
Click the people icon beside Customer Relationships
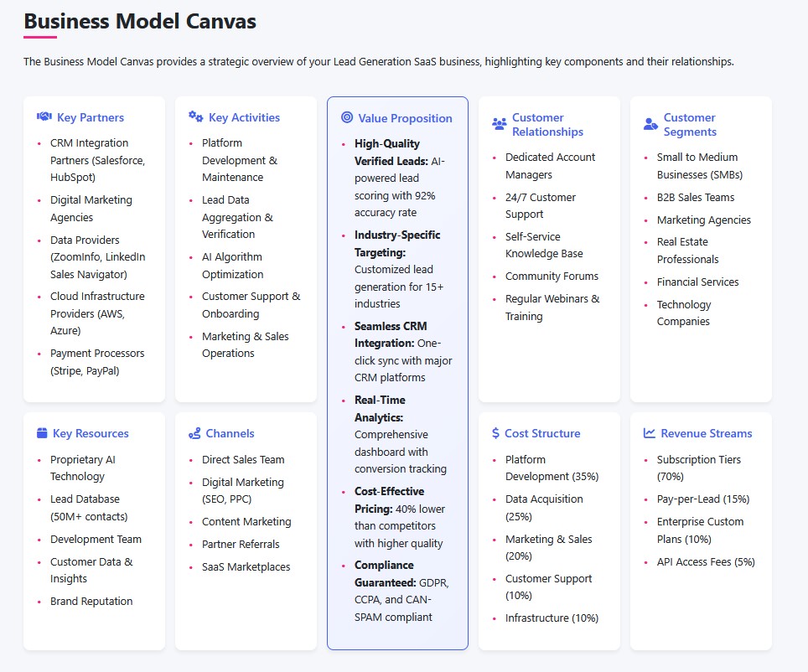click(500, 124)
